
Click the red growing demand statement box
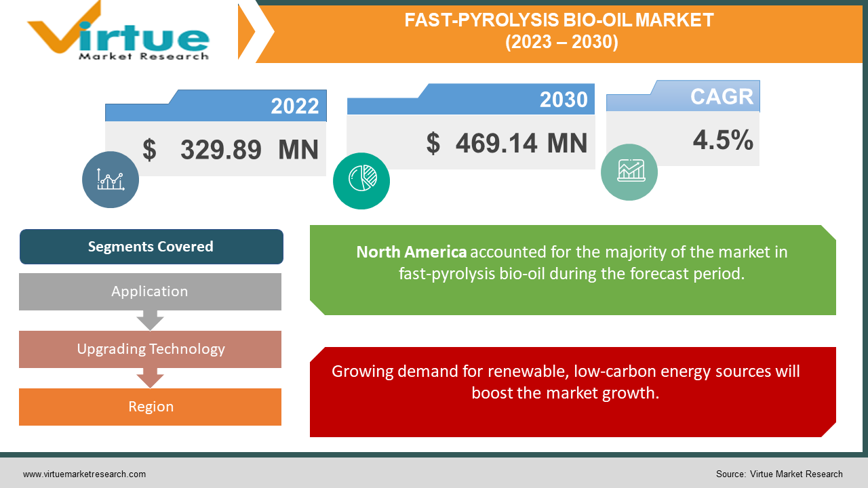coord(573,392)
